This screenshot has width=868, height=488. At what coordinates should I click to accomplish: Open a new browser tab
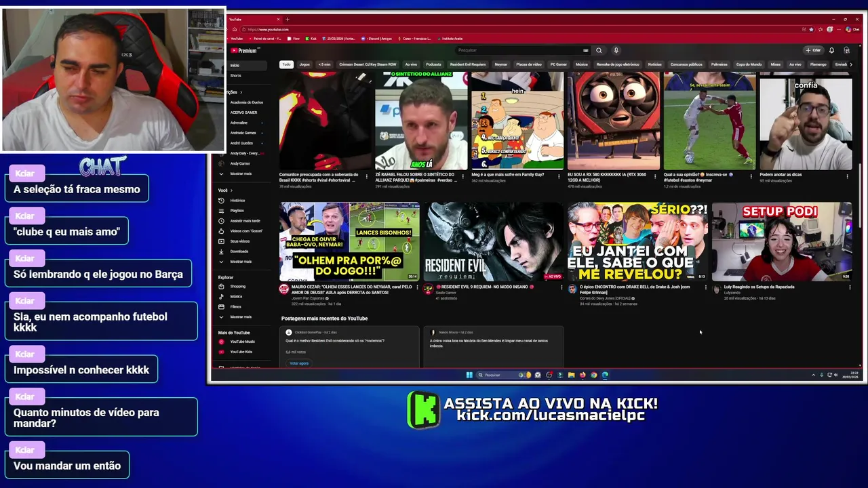[287, 19]
